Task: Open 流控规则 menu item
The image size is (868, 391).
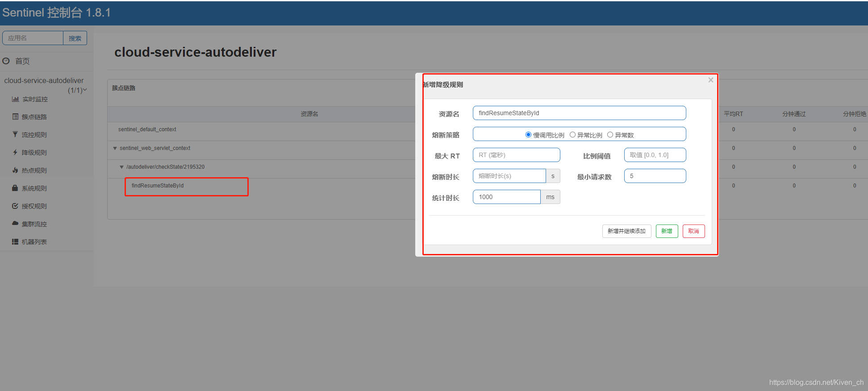Action: click(34, 135)
